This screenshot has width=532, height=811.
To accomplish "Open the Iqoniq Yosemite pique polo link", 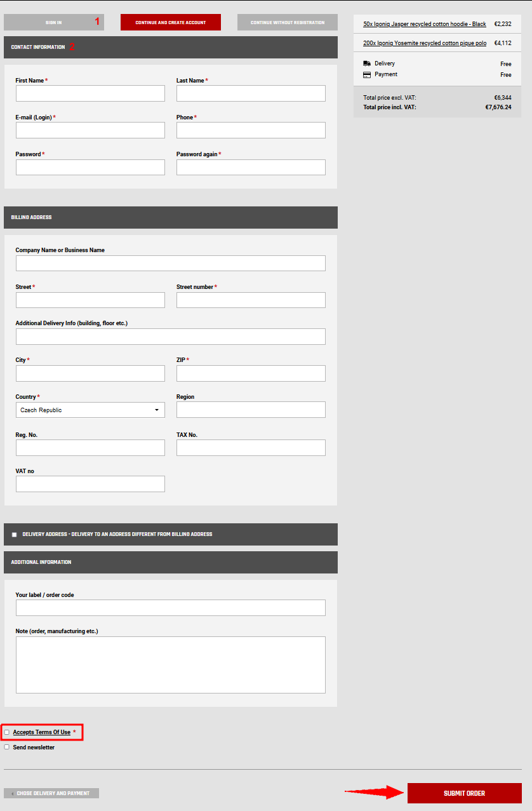I will coord(425,43).
